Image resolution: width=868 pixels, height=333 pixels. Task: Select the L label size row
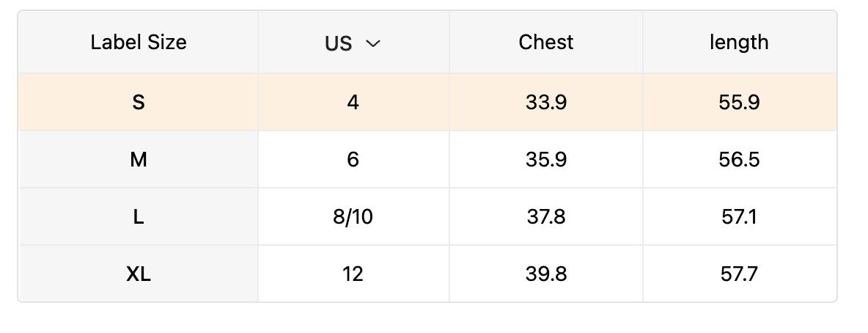coord(139,217)
